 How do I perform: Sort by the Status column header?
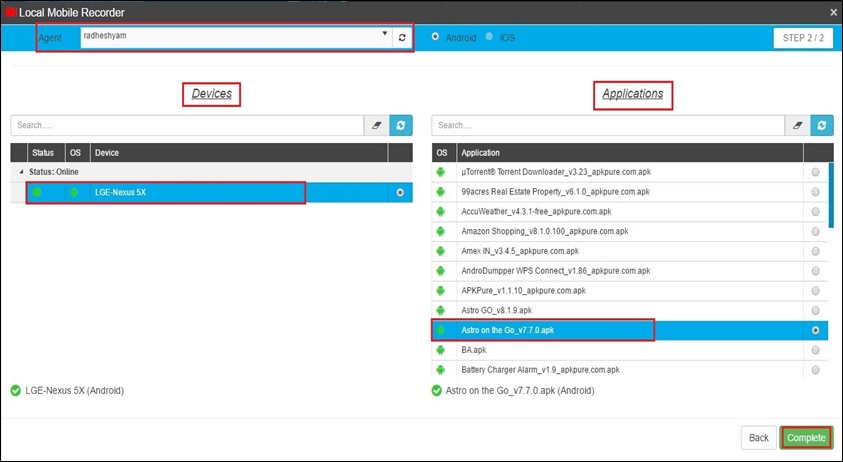coord(42,153)
